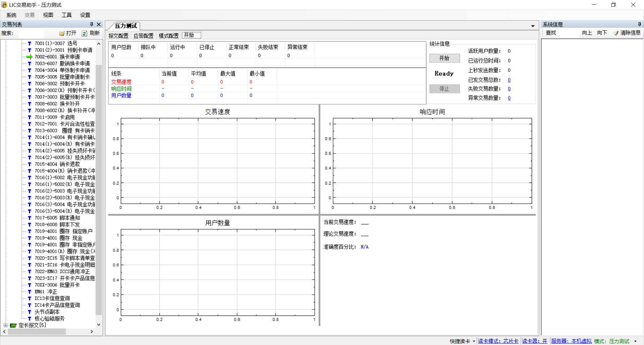Switch to the 应答配置 tab

click(144, 36)
